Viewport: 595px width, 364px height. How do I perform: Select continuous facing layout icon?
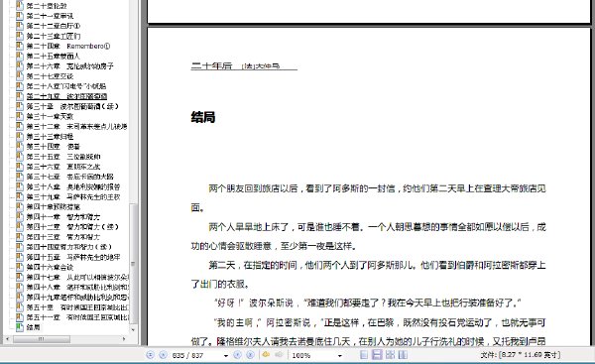(403, 355)
